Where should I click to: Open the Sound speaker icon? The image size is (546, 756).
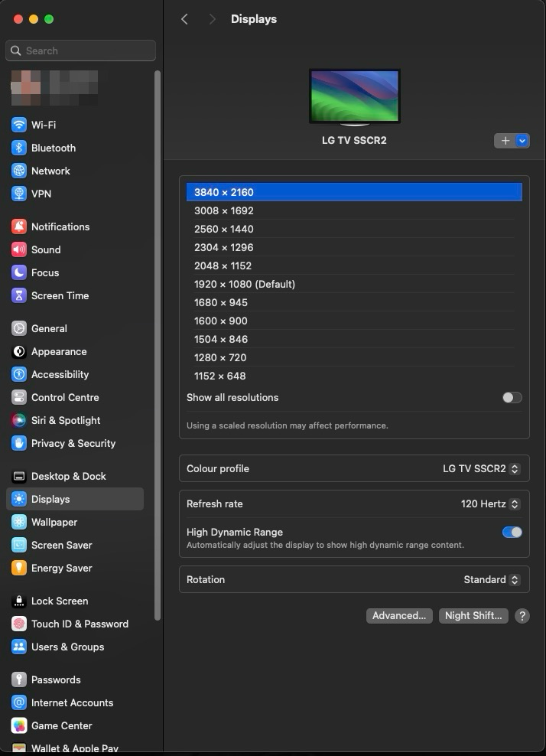pyautogui.click(x=19, y=249)
